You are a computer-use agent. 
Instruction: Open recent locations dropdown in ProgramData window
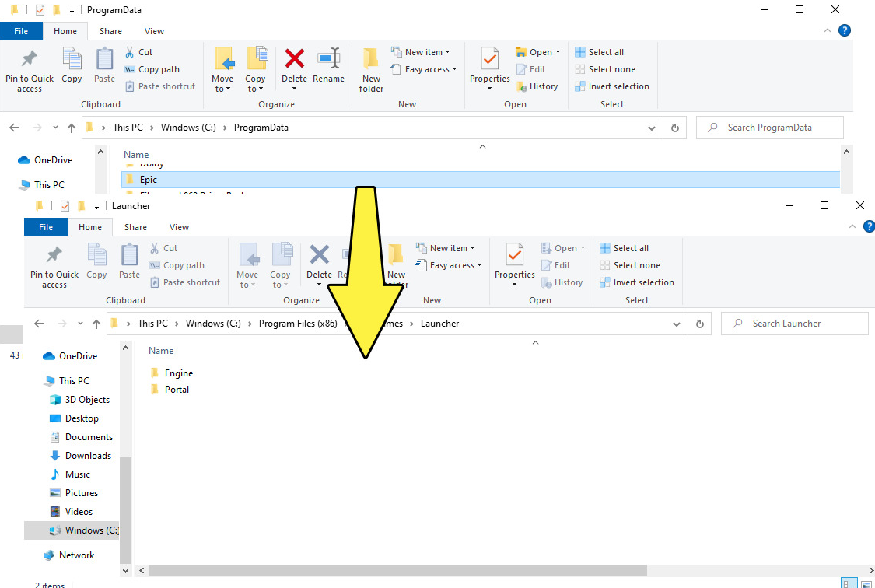click(55, 128)
